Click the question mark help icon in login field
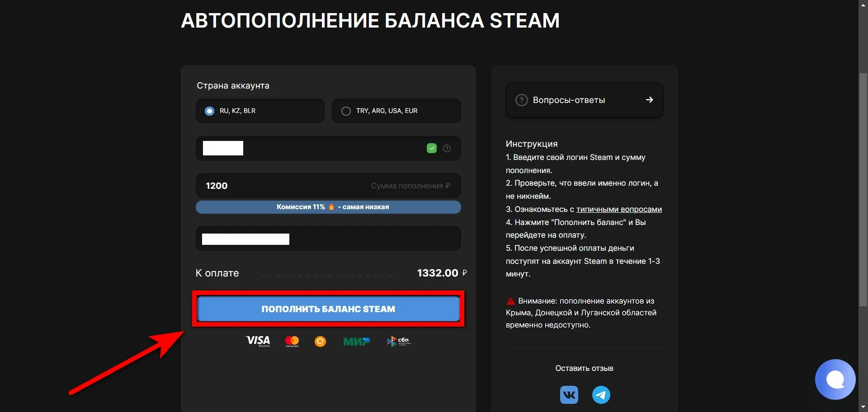This screenshot has width=868, height=412. 447,148
